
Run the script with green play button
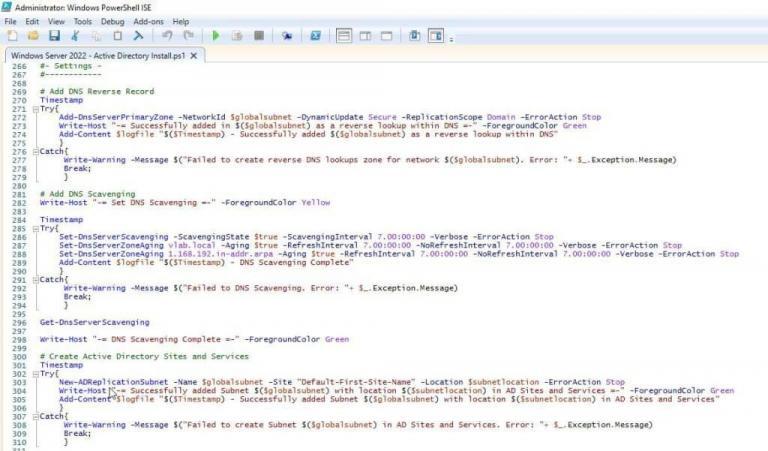pos(215,36)
